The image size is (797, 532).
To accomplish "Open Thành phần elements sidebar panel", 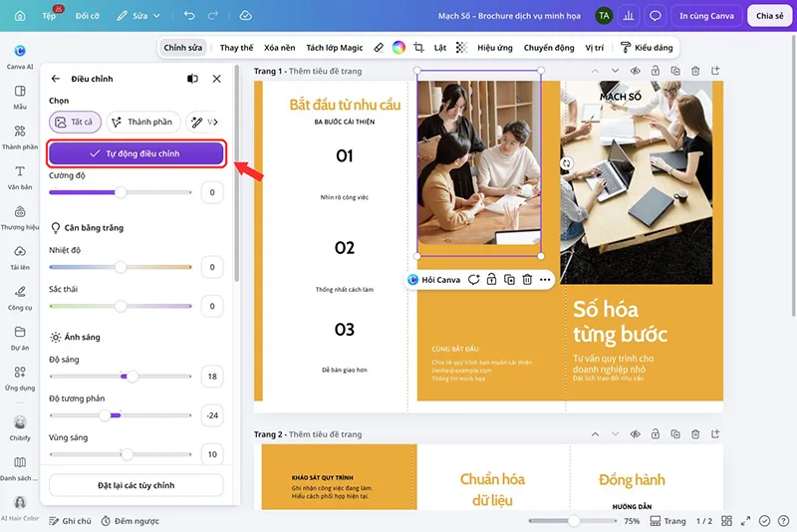I will (20, 137).
